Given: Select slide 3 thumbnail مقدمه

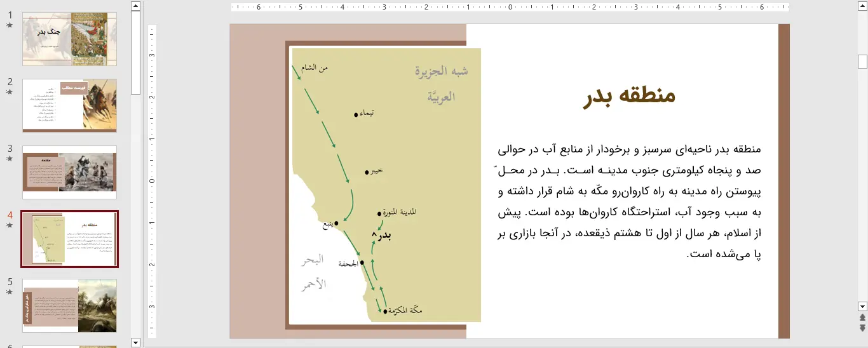Looking at the screenshot, I should (70, 172).
